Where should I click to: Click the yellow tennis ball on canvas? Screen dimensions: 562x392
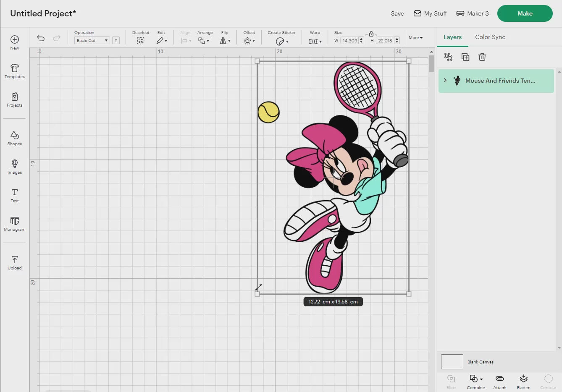[x=268, y=112]
